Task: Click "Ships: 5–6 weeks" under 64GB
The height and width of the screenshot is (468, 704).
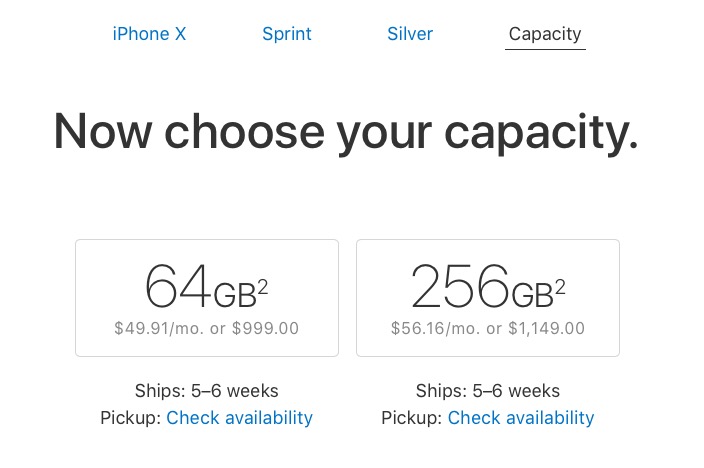Action: tap(207, 391)
